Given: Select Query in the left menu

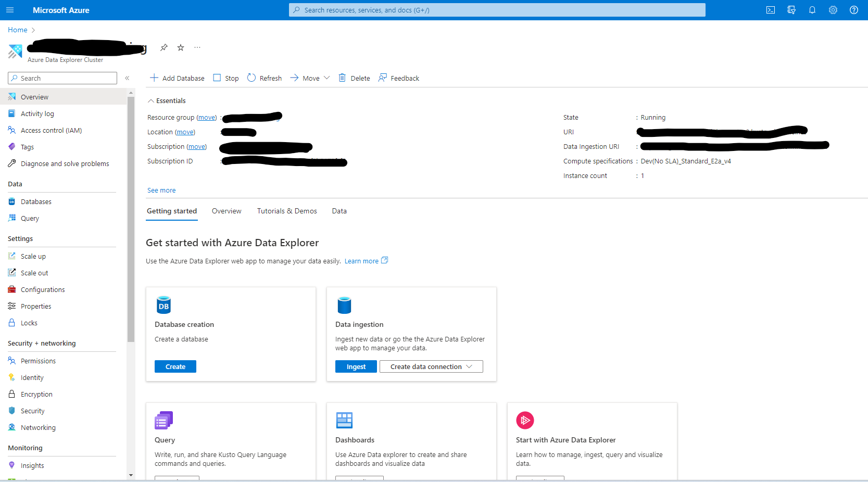Looking at the screenshot, I should click(29, 218).
